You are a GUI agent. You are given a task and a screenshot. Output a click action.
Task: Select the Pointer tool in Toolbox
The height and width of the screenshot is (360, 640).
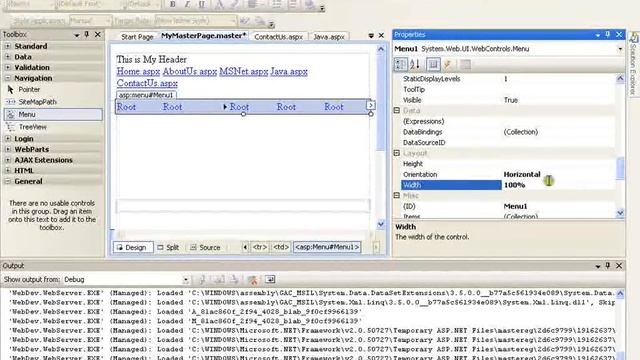click(x=53, y=89)
